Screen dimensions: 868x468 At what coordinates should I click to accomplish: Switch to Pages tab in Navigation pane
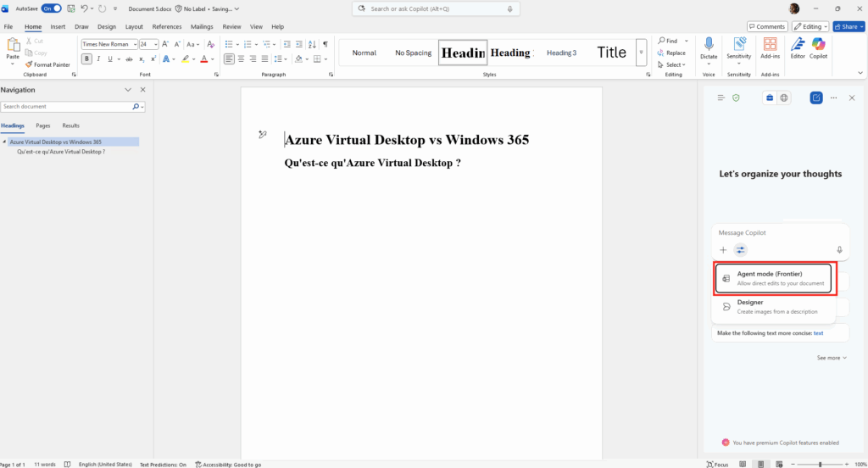pyautogui.click(x=42, y=125)
